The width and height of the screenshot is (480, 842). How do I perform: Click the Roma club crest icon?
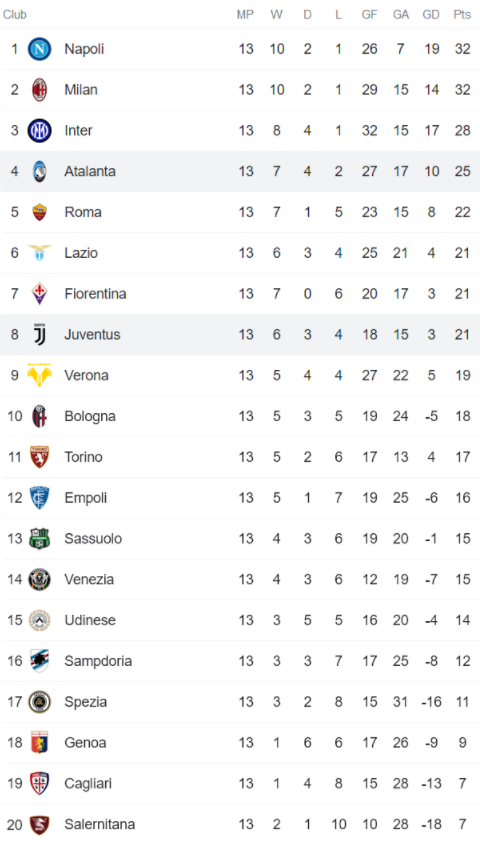point(39,212)
